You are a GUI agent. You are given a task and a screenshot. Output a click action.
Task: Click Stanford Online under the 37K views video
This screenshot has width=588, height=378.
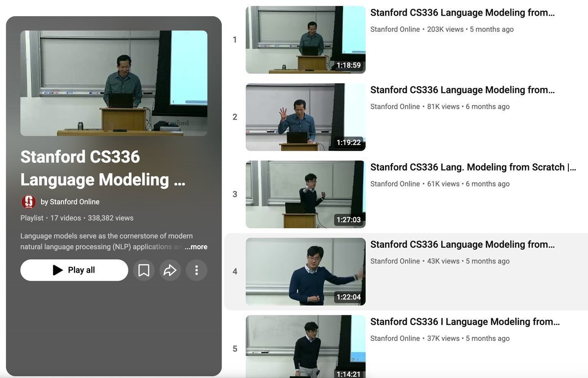click(395, 339)
